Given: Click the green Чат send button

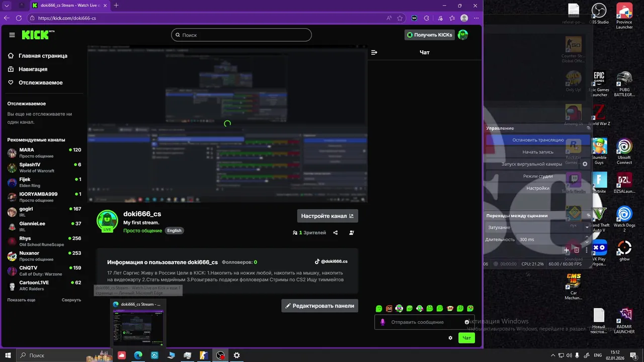Looking at the screenshot, I should [466, 338].
